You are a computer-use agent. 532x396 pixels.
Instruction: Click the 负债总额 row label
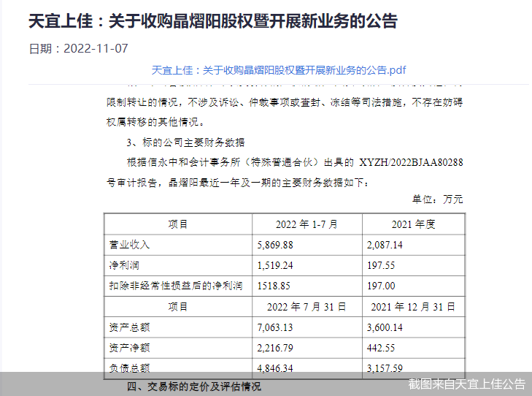pos(129,368)
